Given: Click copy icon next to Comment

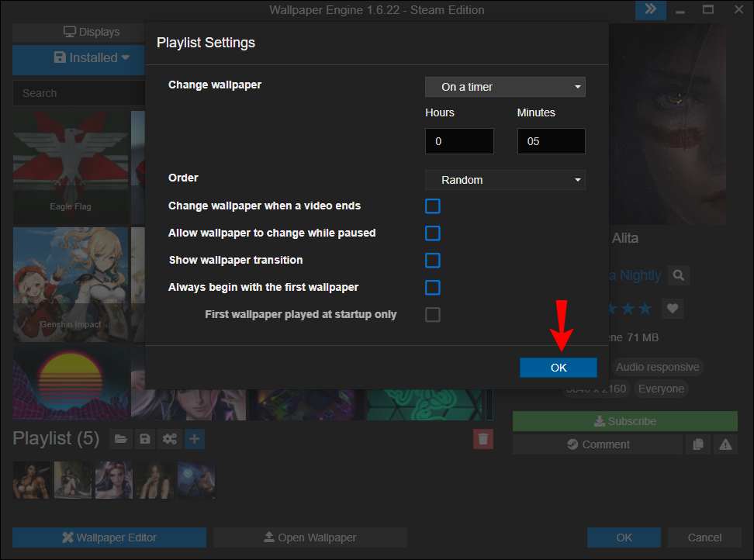Looking at the screenshot, I should 697,444.
